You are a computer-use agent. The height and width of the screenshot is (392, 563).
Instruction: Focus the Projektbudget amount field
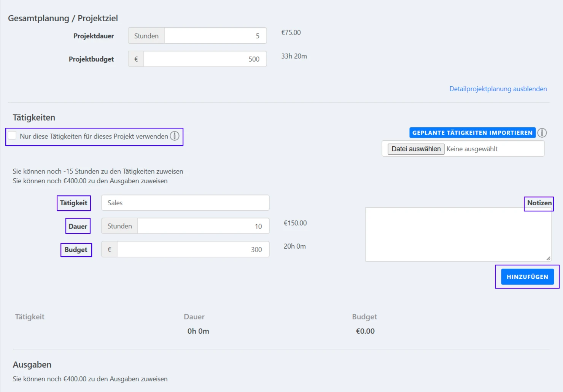(x=205, y=59)
